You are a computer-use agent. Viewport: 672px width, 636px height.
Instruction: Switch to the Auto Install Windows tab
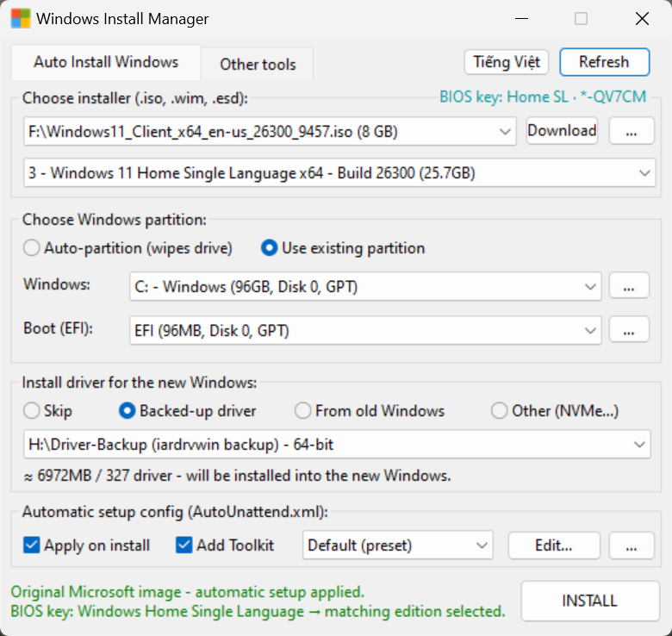106,63
